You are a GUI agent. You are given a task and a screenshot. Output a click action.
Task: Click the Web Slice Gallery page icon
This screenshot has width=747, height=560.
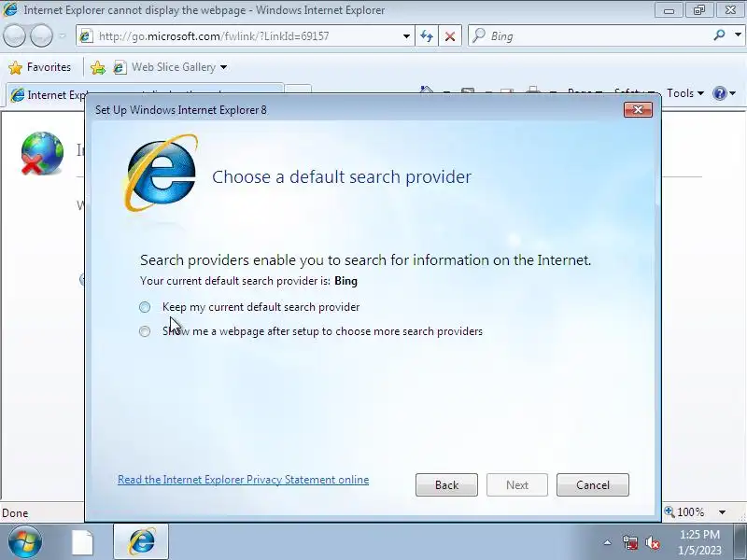tap(120, 67)
